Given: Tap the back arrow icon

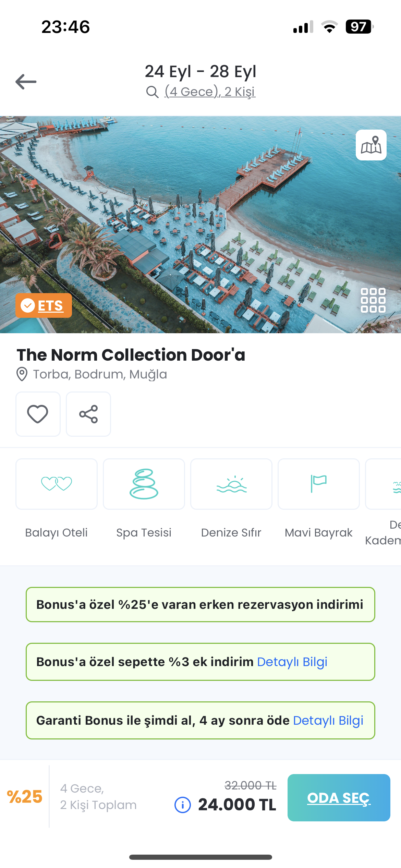Looking at the screenshot, I should [26, 82].
